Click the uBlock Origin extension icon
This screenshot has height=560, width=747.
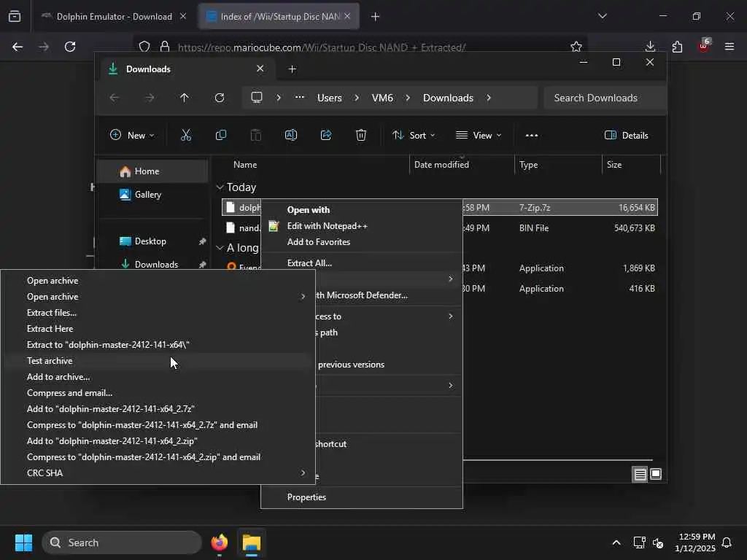point(704,46)
